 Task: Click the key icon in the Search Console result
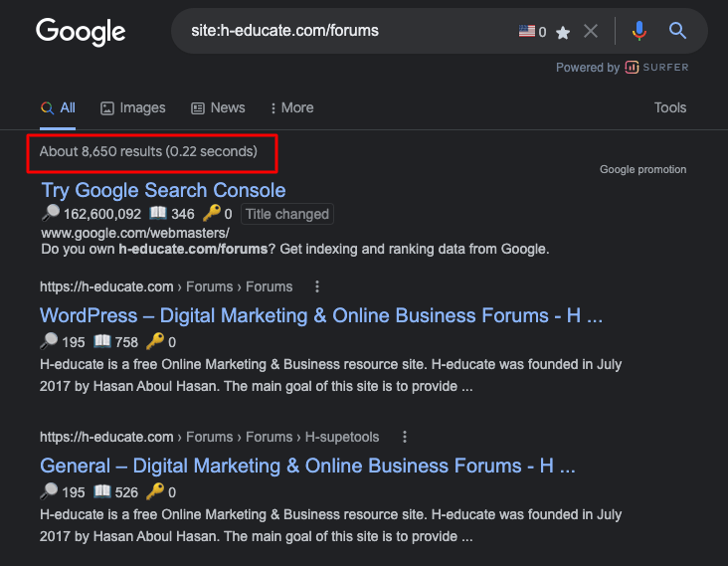coord(212,213)
